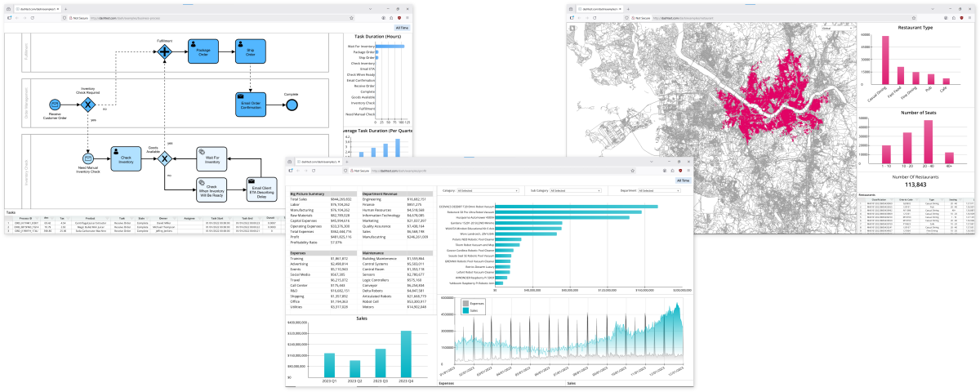The image size is (980, 392).
Task: Click the Receive Customer Order envelope event
Action: coord(54,104)
